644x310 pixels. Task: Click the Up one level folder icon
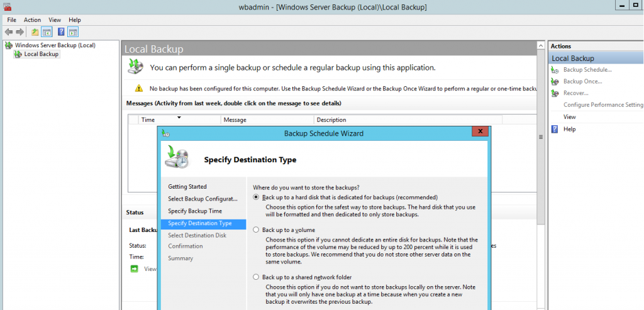(35, 32)
